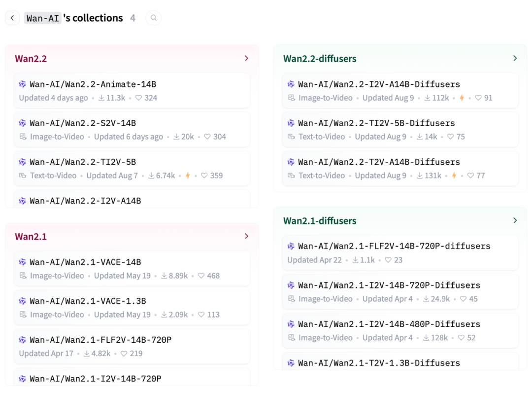Click the 'Updated 4 days ago' text
The height and width of the screenshot is (396, 532).
(x=53, y=98)
